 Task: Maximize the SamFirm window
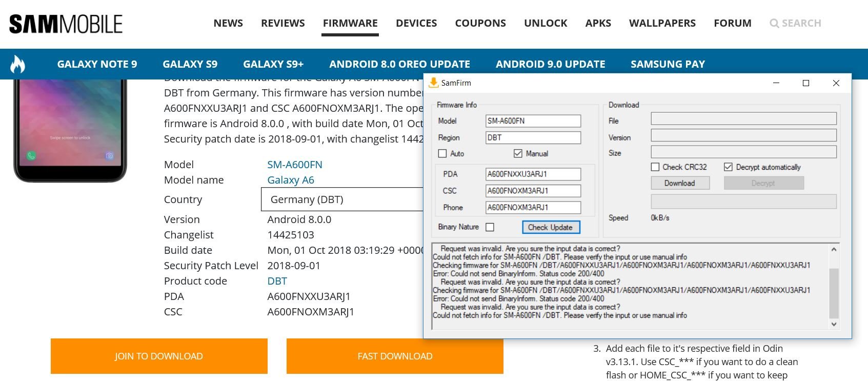pos(806,83)
